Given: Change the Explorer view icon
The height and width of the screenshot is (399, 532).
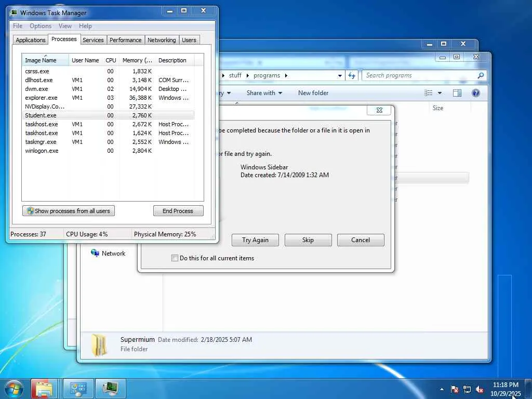Looking at the screenshot, I should point(429,93).
